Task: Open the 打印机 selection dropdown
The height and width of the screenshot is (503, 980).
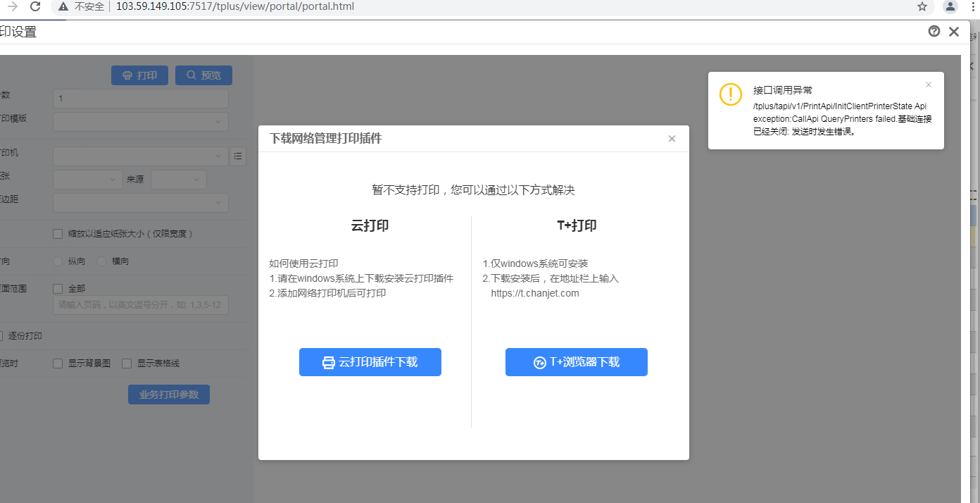Action: point(141,156)
